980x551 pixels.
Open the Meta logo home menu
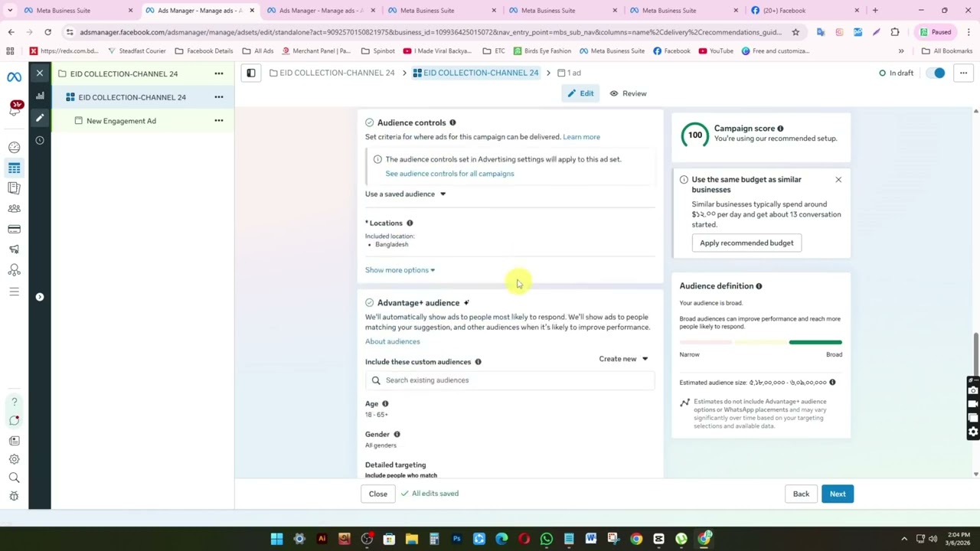coord(14,77)
